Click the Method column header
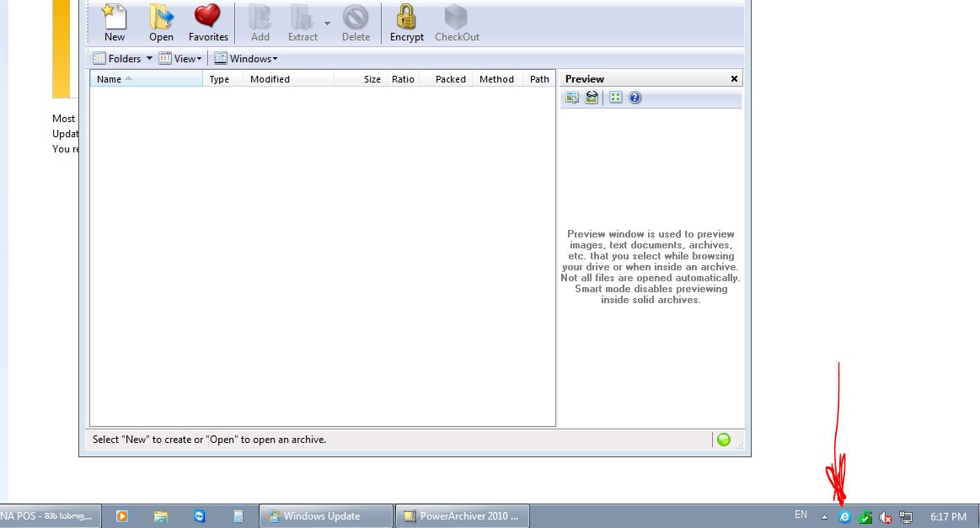980x528 pixels. (x=497, y=79)
